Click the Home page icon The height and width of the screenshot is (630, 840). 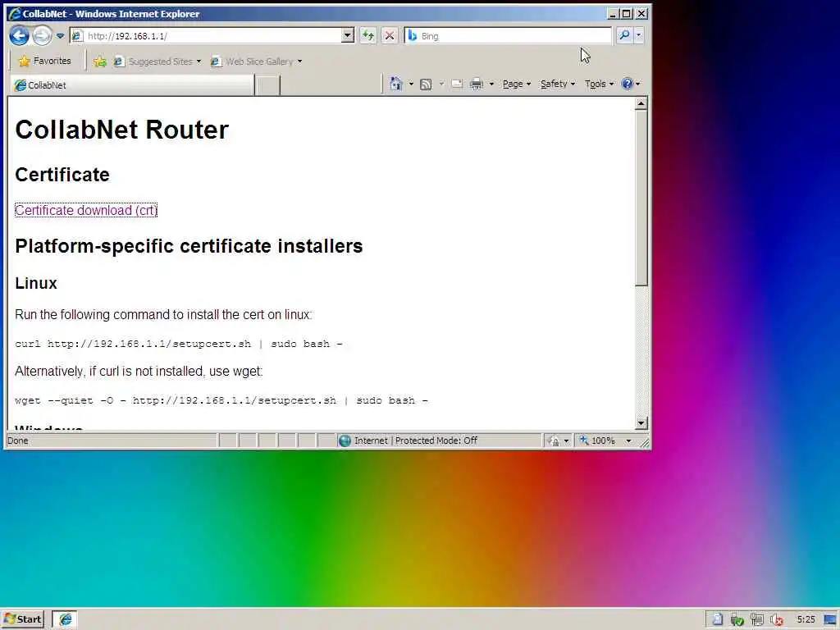tap(396, 84)
